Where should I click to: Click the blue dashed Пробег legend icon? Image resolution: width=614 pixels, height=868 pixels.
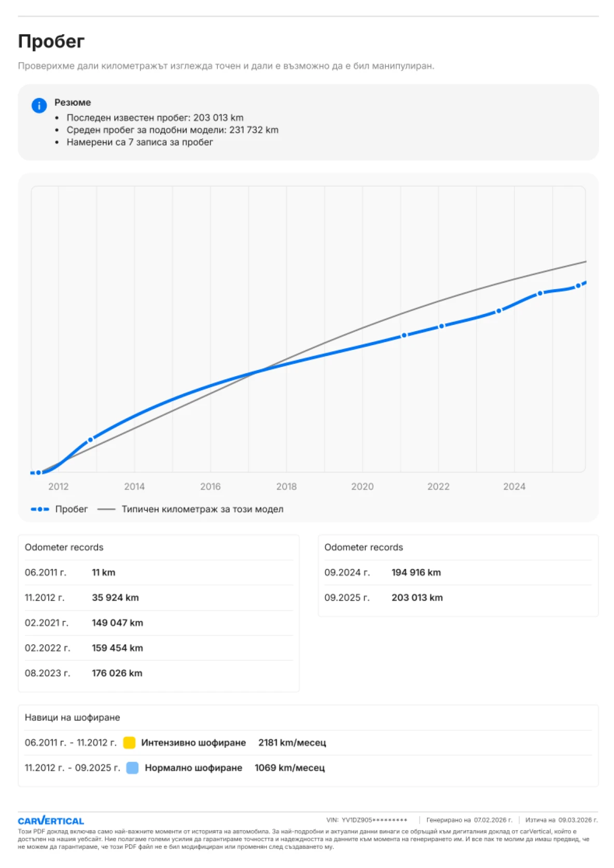pyautogui.click(x=40, y=509)
